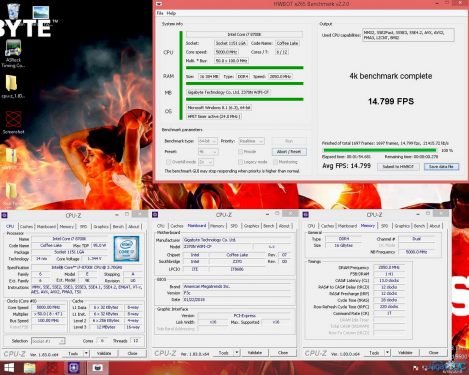Click the Avg FPS: 14.799 label
Viewport: 469px width, 375px height.
coord(347,166)
